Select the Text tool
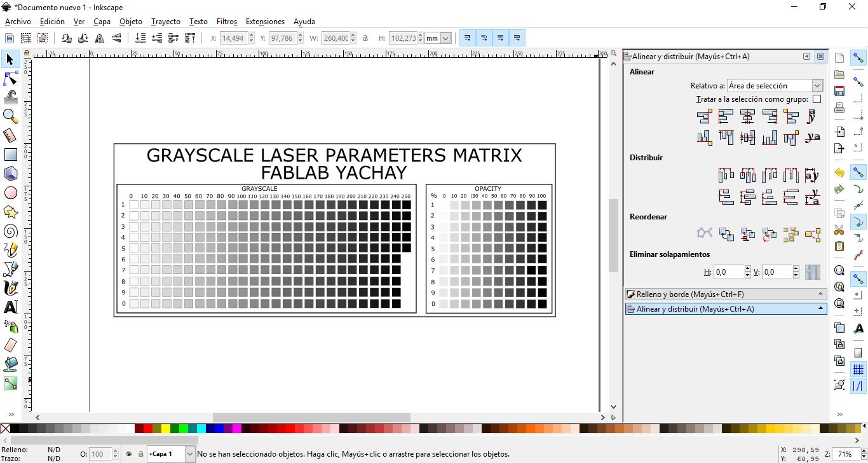 click(x=10, y=307)
